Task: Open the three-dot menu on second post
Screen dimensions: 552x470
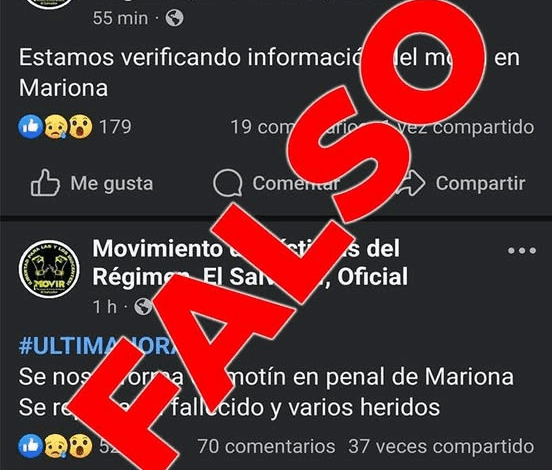Action: coord(522,251)
